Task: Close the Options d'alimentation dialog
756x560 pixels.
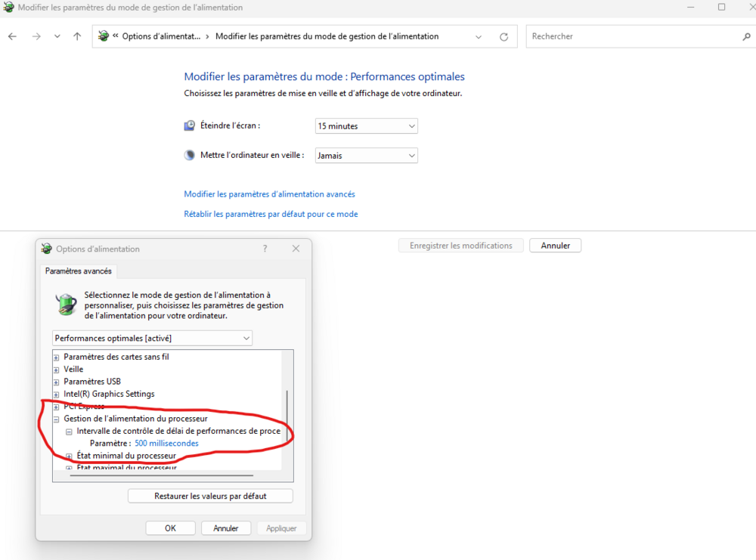Action: coord(296,249)
